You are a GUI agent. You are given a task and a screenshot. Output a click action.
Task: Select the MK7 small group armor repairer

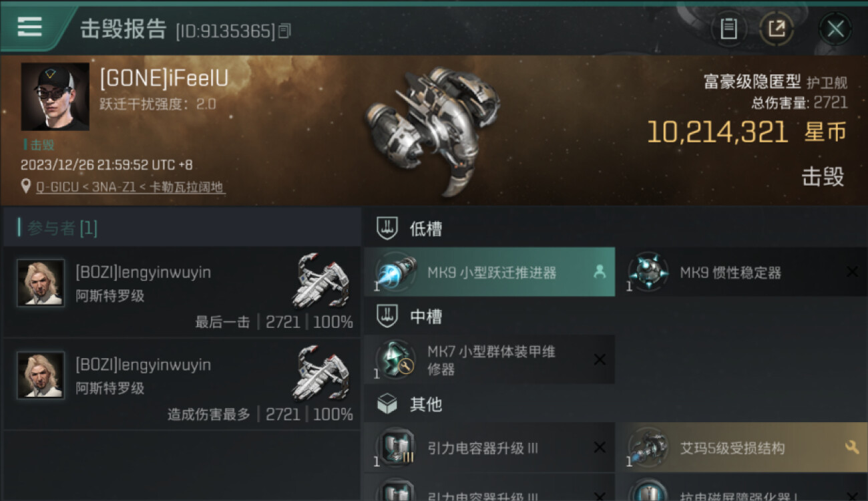489,359
